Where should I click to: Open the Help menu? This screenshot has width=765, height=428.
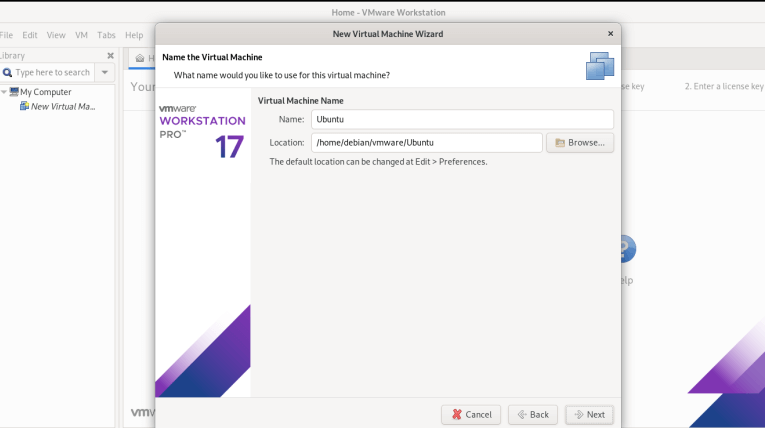tap(134, 35)
